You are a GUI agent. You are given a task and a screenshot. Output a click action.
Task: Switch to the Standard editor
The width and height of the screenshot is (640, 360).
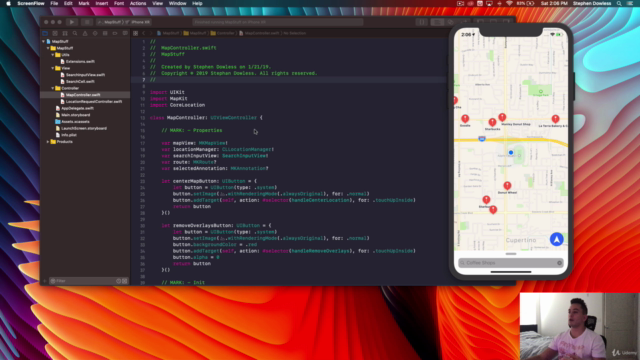tap(437, 22)
